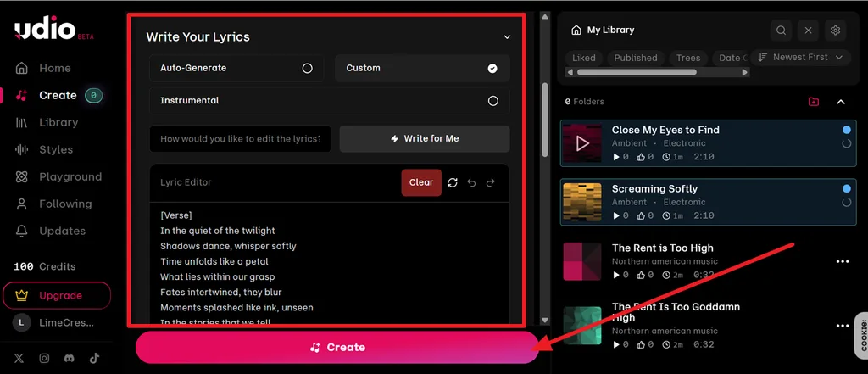The image size is (868, 374).
Task: Undo last lyric edit arrow
Action: (x=471, y=183)
